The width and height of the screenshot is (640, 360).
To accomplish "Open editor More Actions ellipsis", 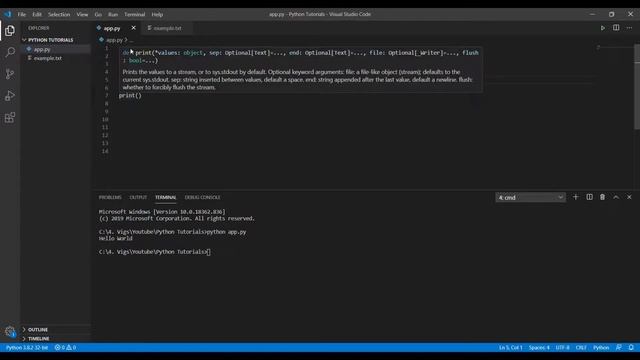I will click(x=629, y=28).
